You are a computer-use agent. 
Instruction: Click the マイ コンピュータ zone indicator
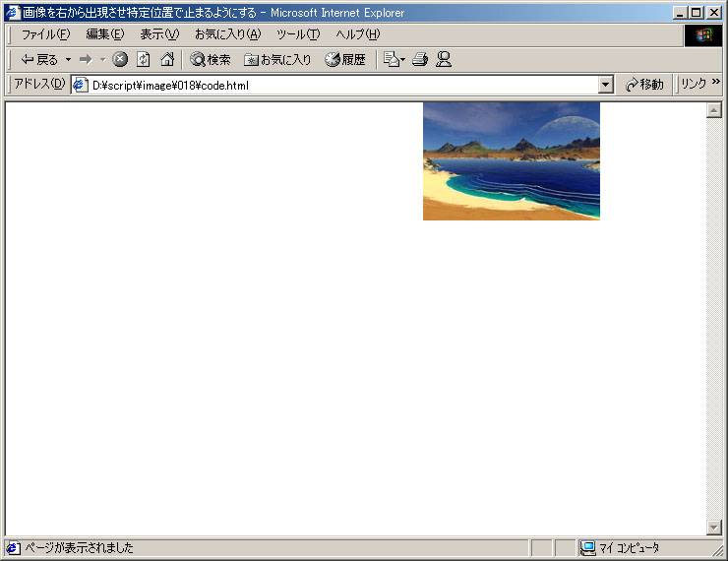coord(620,548)
